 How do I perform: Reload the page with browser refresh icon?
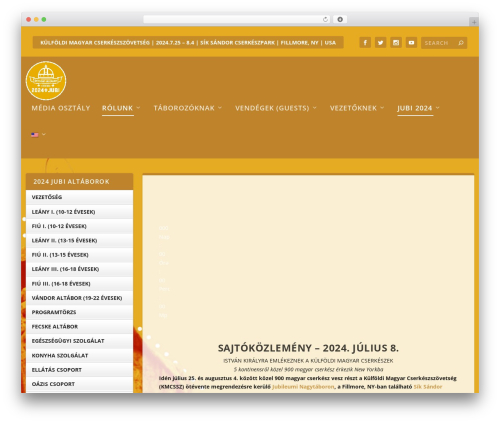click(325, 19)
